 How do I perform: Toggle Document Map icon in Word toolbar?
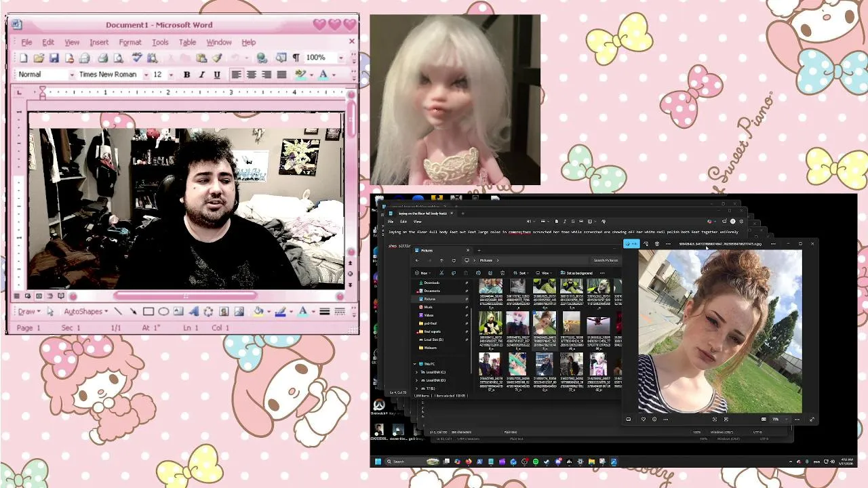pos(281,58)
